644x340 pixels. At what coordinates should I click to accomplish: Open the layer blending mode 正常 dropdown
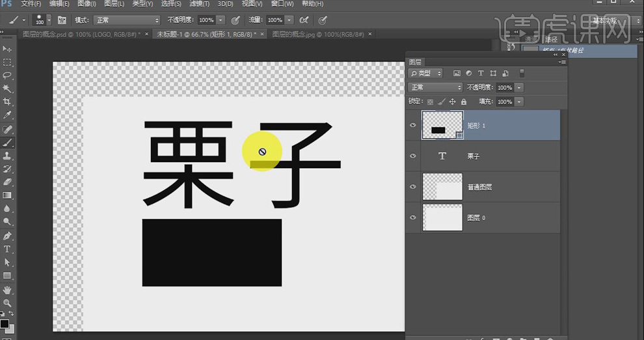435,87
